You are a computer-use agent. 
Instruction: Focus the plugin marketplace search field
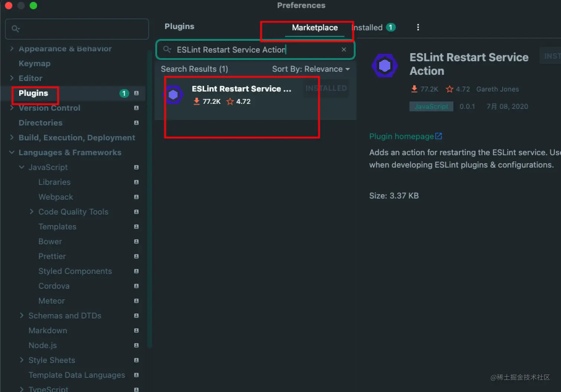(255, 49)
